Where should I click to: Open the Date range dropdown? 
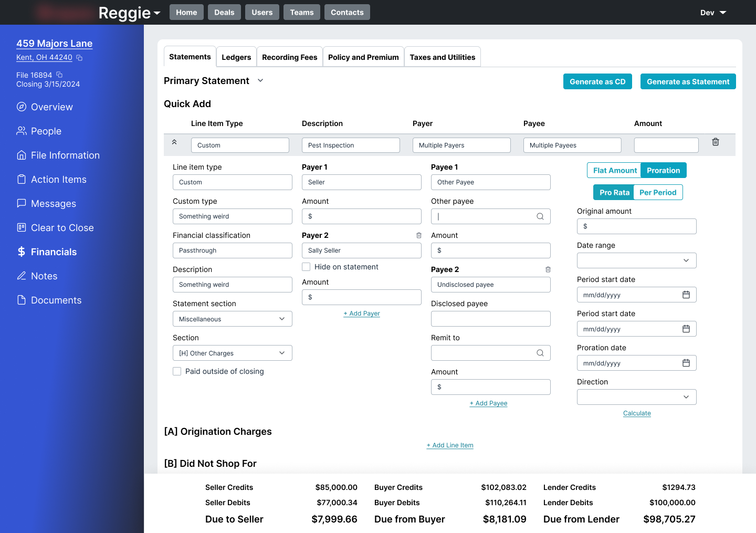637,260
